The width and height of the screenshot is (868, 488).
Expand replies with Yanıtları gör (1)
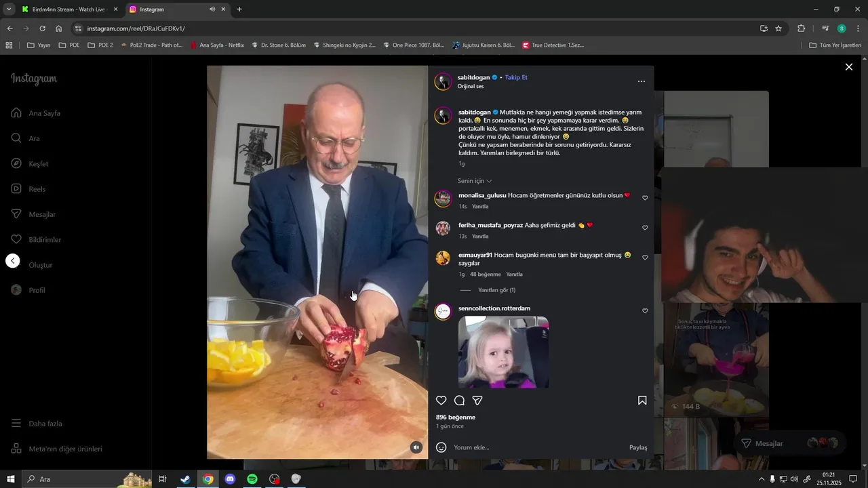pyautogui.click(x=496, y=290)
